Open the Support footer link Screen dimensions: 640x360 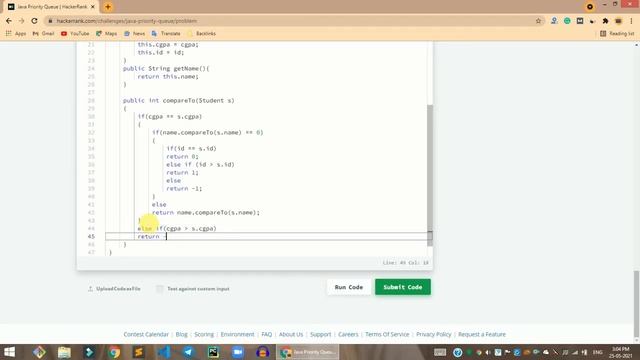coord(320,334)
